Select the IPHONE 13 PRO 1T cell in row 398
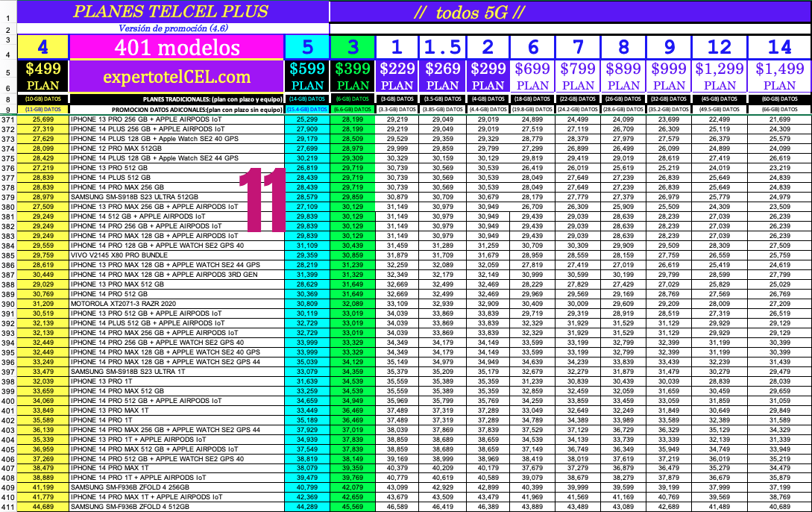This screenshot has height=512, width=812. (177, 381)
